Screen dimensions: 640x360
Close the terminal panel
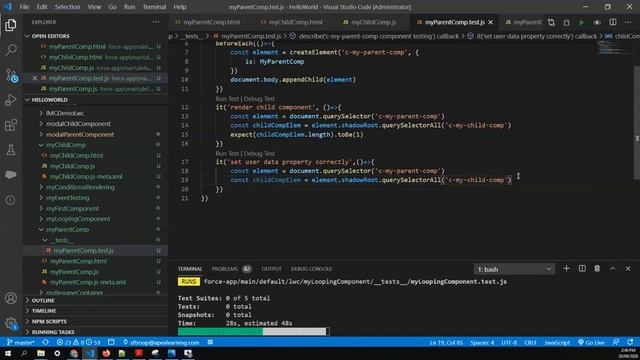pyautogui.click(x=628, y=269)
